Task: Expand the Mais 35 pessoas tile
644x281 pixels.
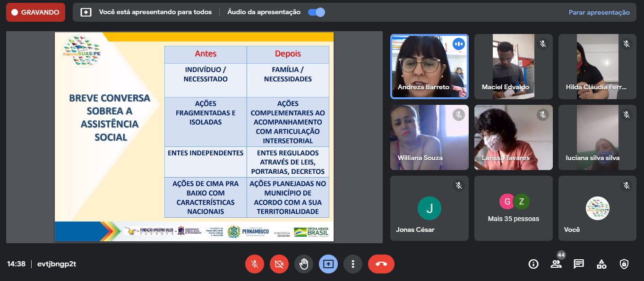Action: (x=514, y=208)
